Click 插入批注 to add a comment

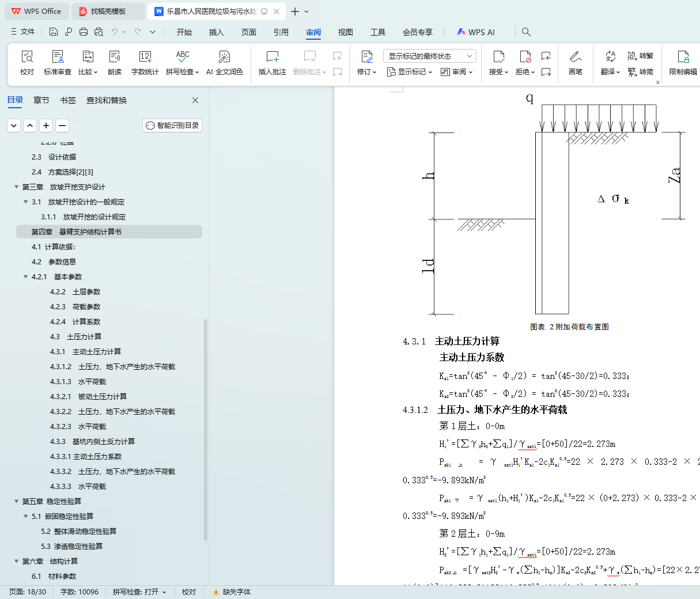click(273, 62)
